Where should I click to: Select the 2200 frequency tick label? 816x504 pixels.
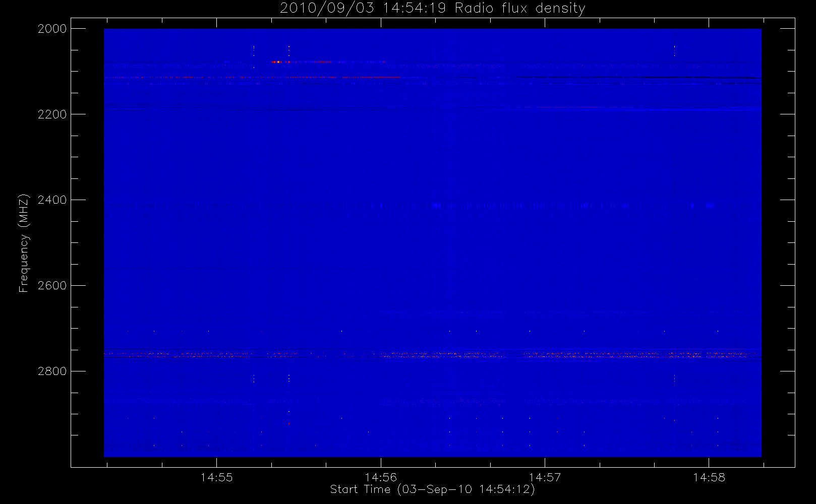coord(52,114)
